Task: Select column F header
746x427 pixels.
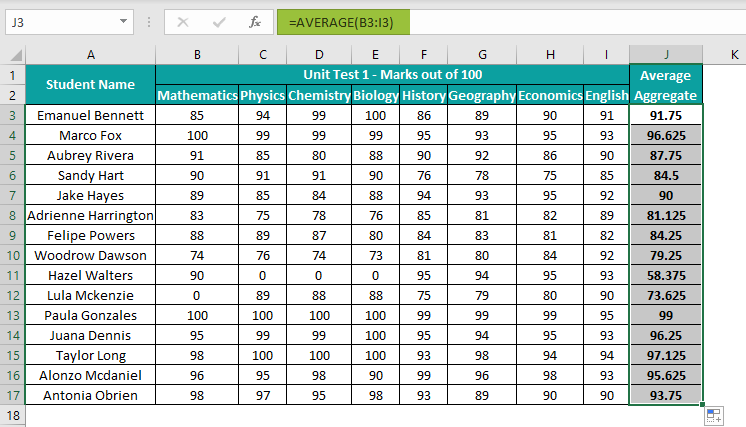Action: [x=423, y=55]
